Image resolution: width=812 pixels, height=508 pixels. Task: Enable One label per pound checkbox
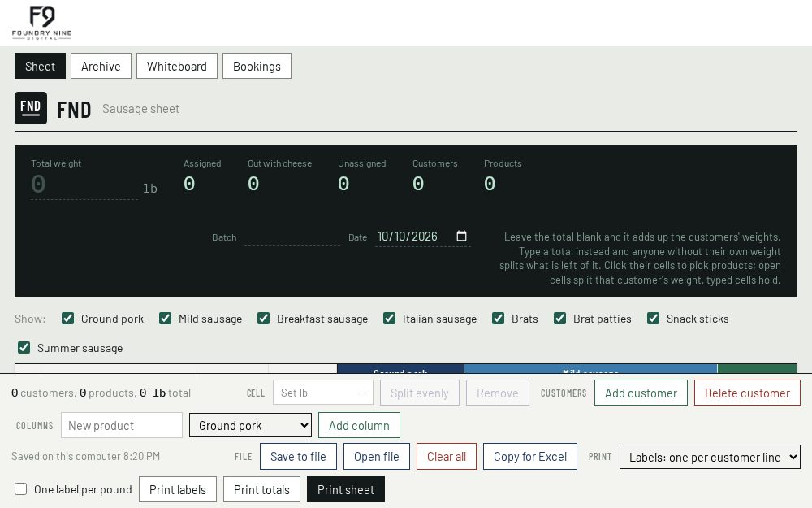pos(21,488)
